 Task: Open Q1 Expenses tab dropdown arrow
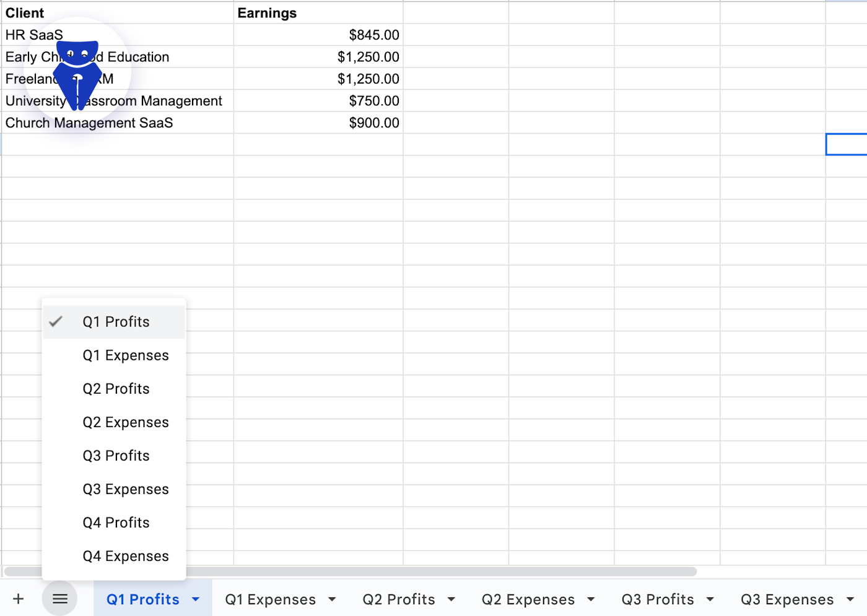tap(332, 599)
